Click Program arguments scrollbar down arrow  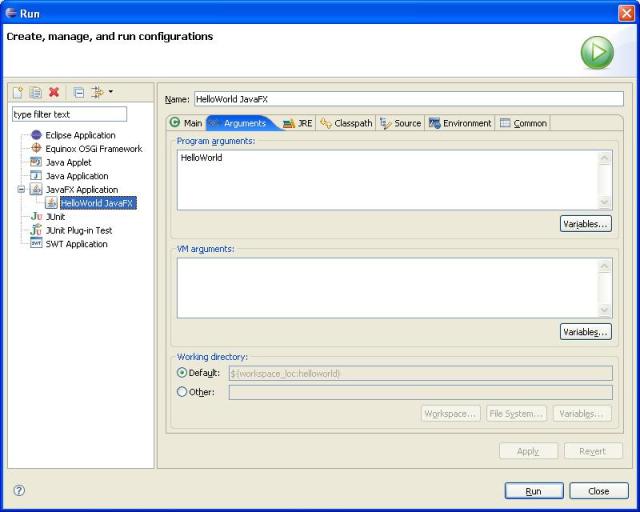[604, 202]
